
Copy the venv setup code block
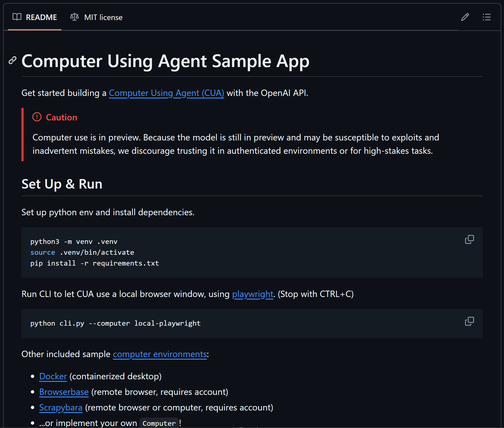pyautogui.click(x=469, y=239)
